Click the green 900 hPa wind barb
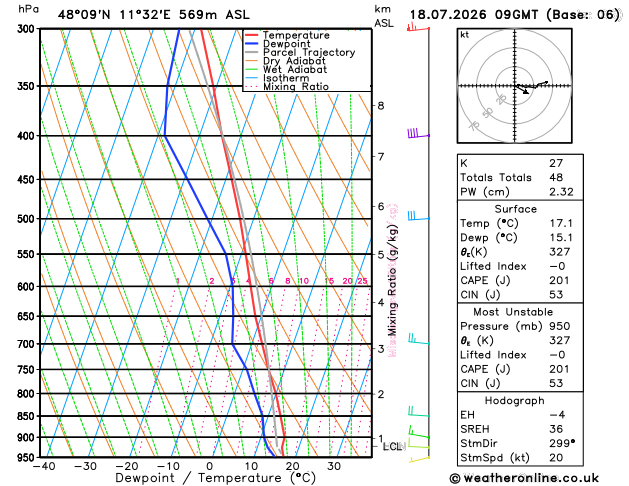Image resolution: width=629 pixels, height=486 pixels. (x=419, y=432)
